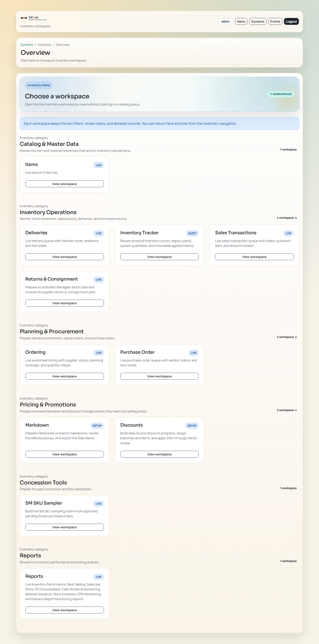Screen dimensions: 319x644
Task: Click the Logout button
Action: [x=291, y=21]
